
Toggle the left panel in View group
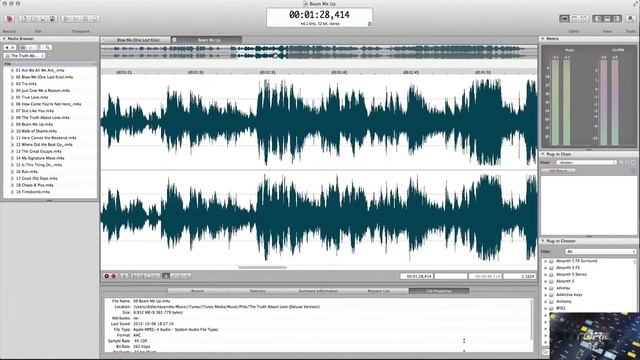(598, 19)
